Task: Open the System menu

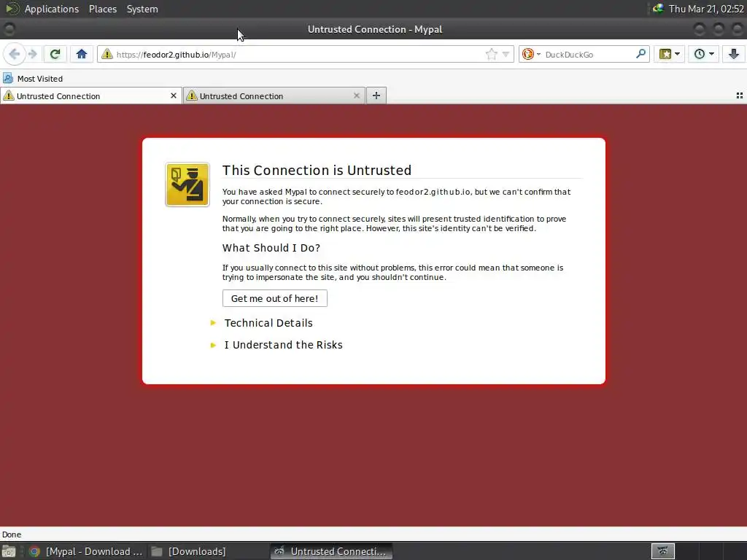Action: click(142, 9)
